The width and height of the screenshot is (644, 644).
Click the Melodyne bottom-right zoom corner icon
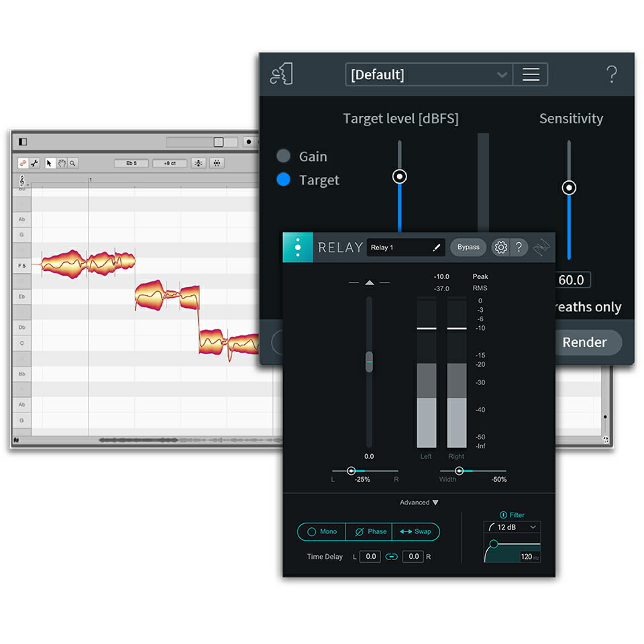coord(605,439)
